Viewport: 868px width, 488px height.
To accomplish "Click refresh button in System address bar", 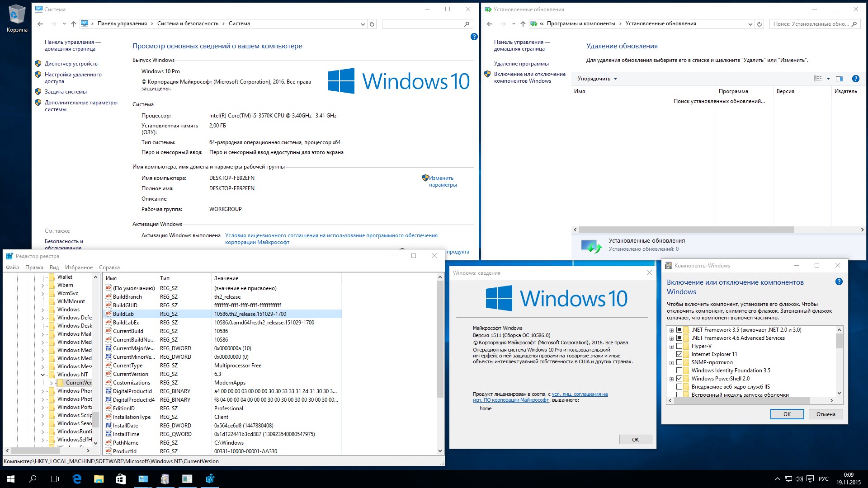I will click(372, 24).
